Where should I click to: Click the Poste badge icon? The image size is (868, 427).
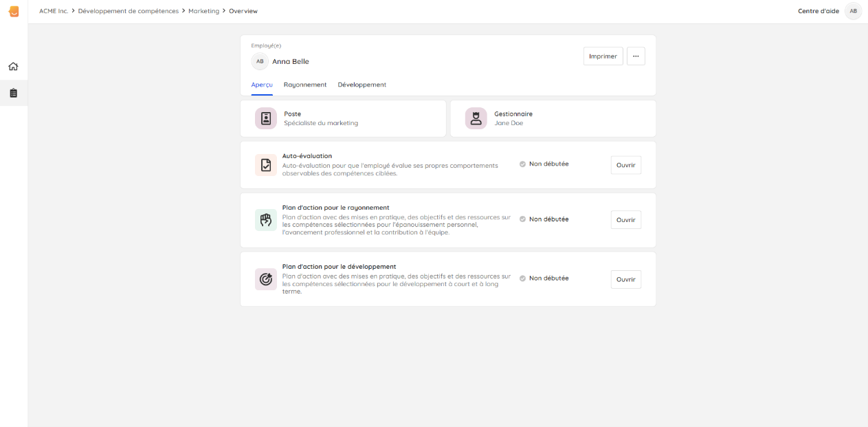coord(266,118)
